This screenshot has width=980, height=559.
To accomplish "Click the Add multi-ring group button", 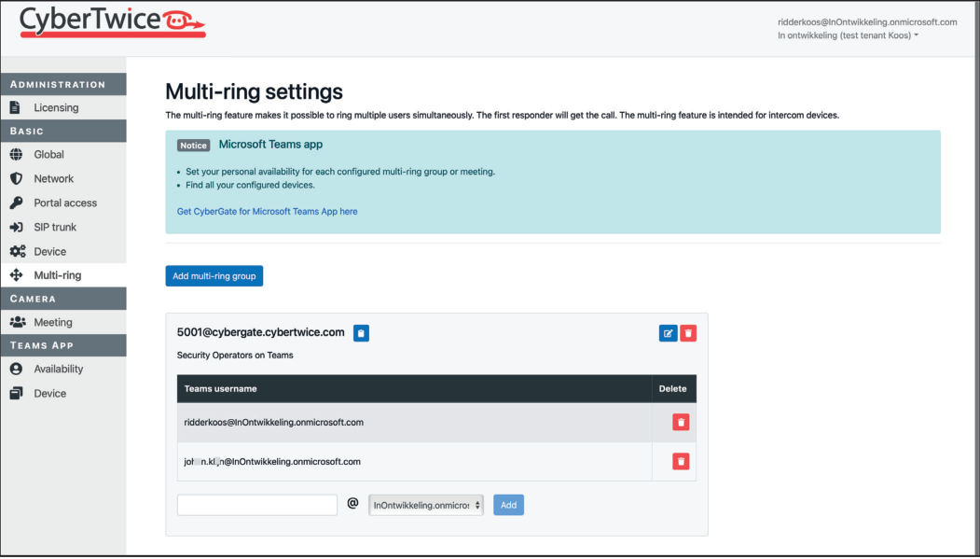I will tap(214, 275).
